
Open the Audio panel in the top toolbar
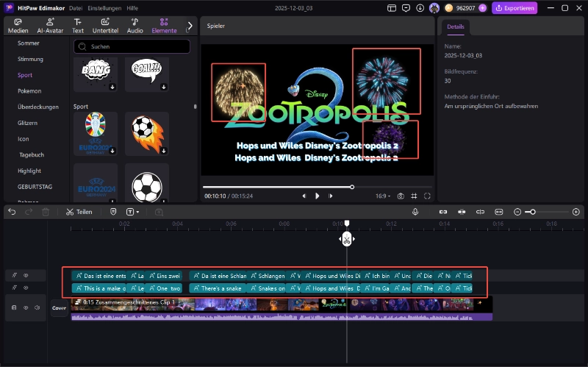135,26
